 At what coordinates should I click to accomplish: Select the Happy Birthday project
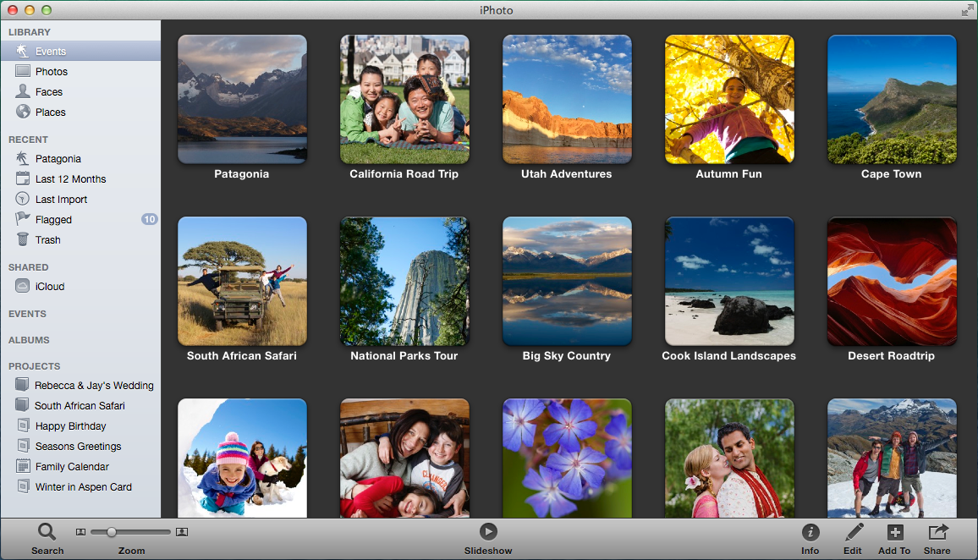pyautogui.click(x=80, y=426)
